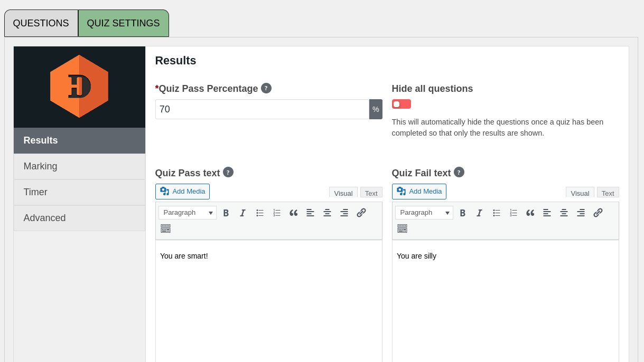Align center in Quiz Fail text editor
This screenshot has width=644, height=362.
pyautogui.click(x=564, y=213)
